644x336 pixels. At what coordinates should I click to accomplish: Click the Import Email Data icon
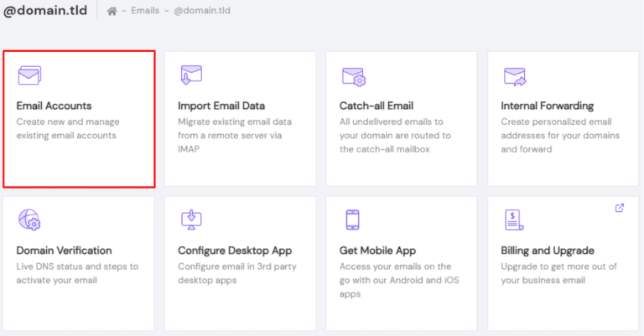point(191,75)
